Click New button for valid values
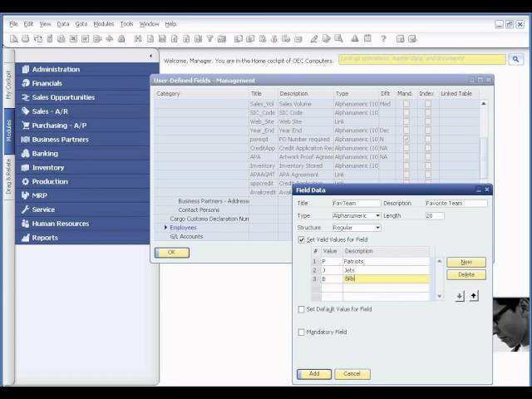 [466, 263]
